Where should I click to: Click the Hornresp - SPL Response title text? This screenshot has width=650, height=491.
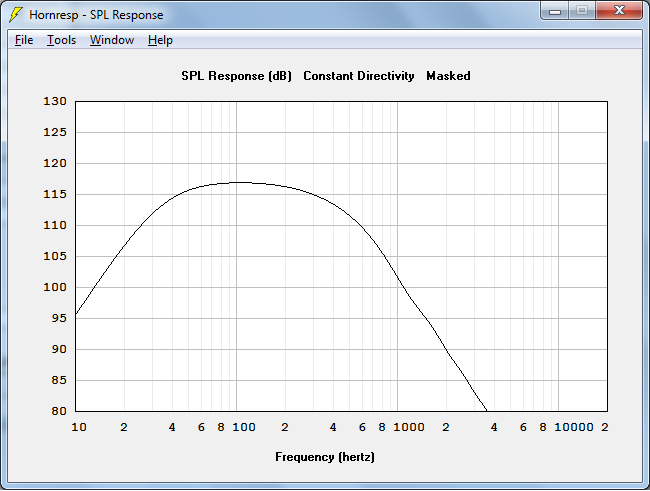tap(96, 15)
